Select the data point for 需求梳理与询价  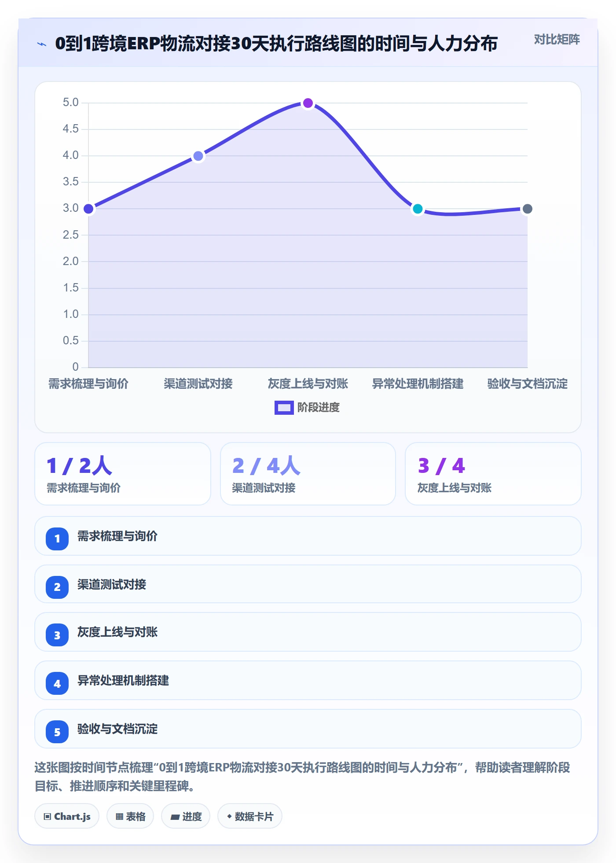[88, 209]
